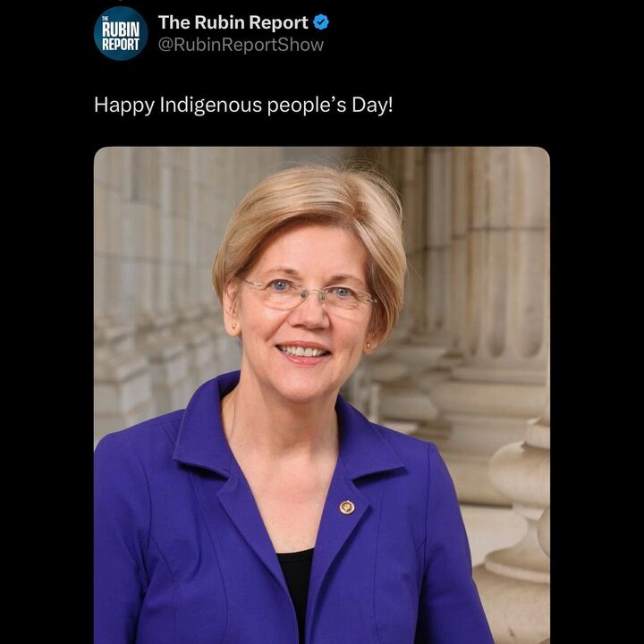
Task: Visit the @RubinReportShow handle
Action: pyautogui.click(x=241, y=45)
